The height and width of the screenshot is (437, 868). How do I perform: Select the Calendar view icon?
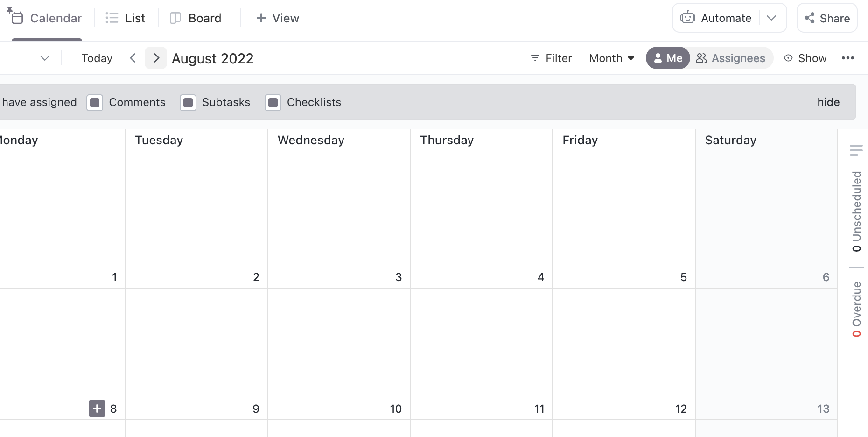(x=17, y=18)
